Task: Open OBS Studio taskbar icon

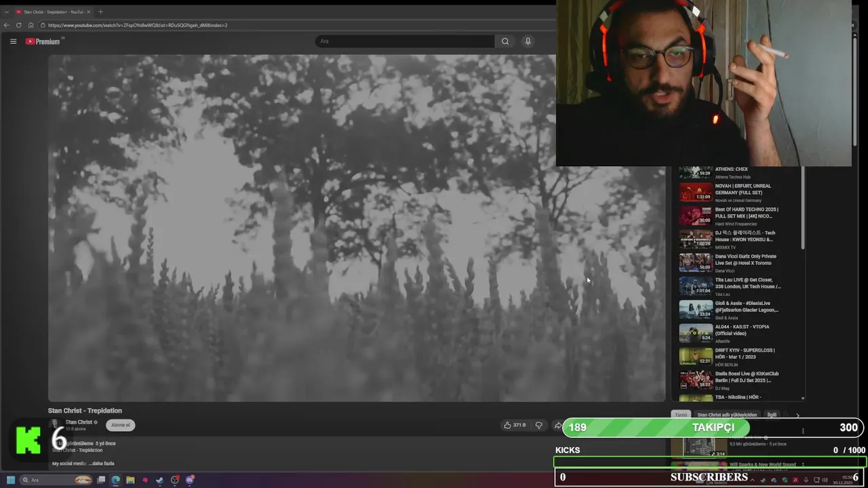Action: click(174, 480)
